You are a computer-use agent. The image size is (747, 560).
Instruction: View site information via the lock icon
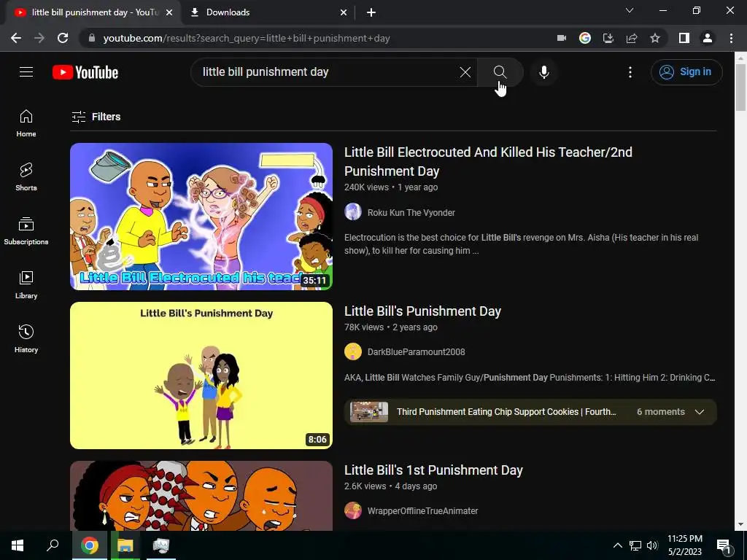pos(92,38)
